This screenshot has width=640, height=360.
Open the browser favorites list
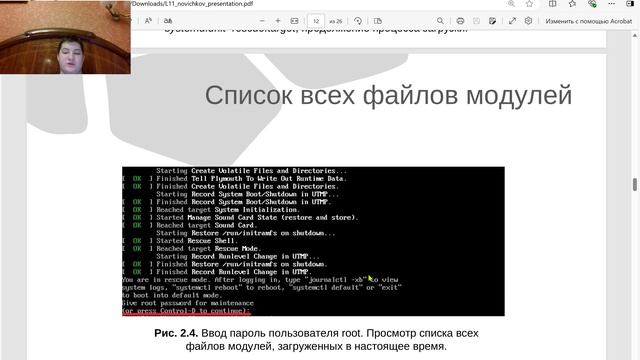572,4
